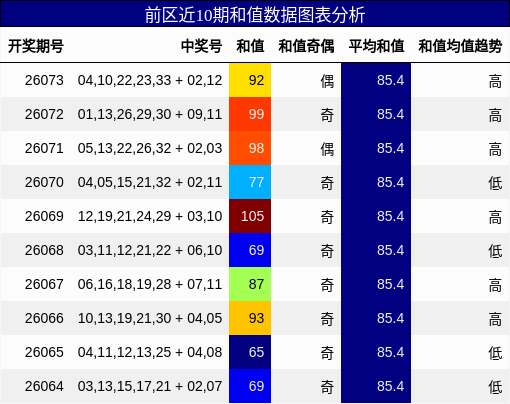Click trend 高 in row 26073

coord(495,81)
